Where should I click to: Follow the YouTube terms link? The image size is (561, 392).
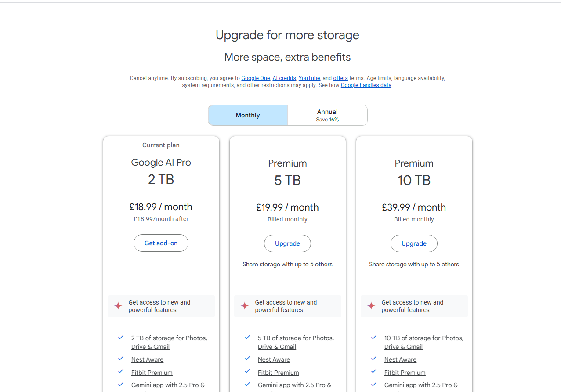point(309,78)
